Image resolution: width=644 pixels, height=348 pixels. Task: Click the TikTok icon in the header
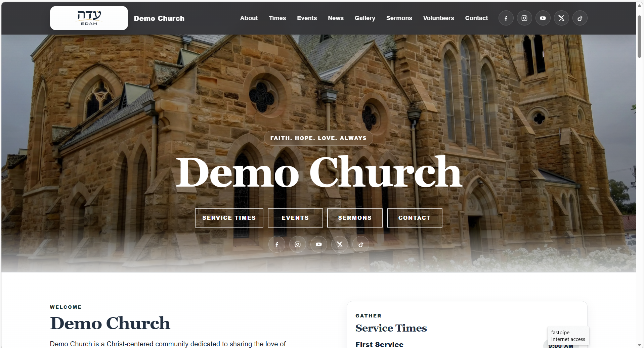point(579,18)
